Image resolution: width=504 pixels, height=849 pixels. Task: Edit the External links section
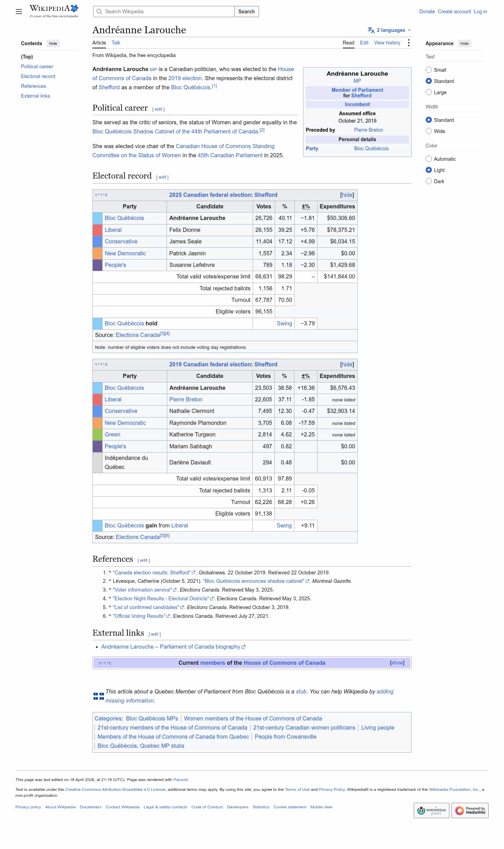click(x=154, y=634)
